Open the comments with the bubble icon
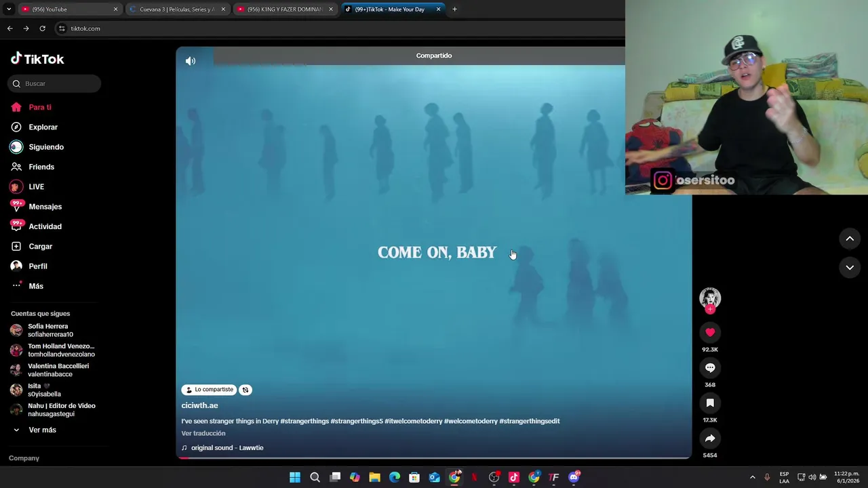 click(x=710, y=367)
